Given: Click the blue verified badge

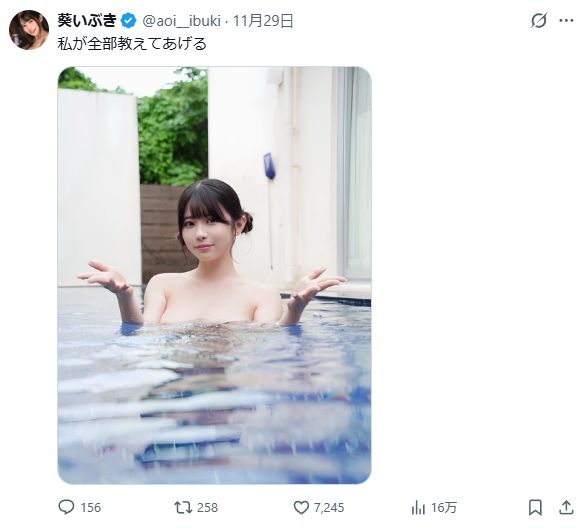Looking at the screenshot, I should pos(128,20).
